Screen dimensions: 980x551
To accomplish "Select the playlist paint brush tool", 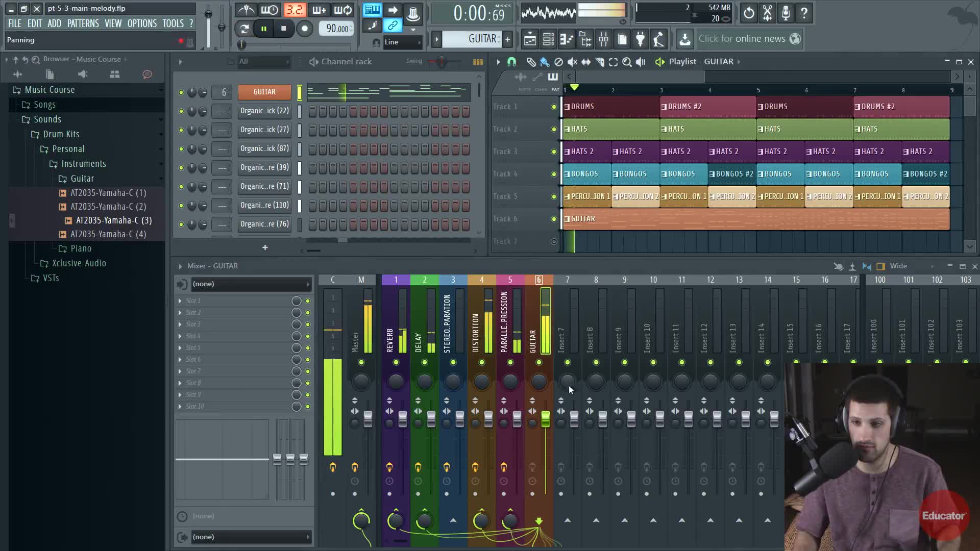I will (x=545, y=62).
